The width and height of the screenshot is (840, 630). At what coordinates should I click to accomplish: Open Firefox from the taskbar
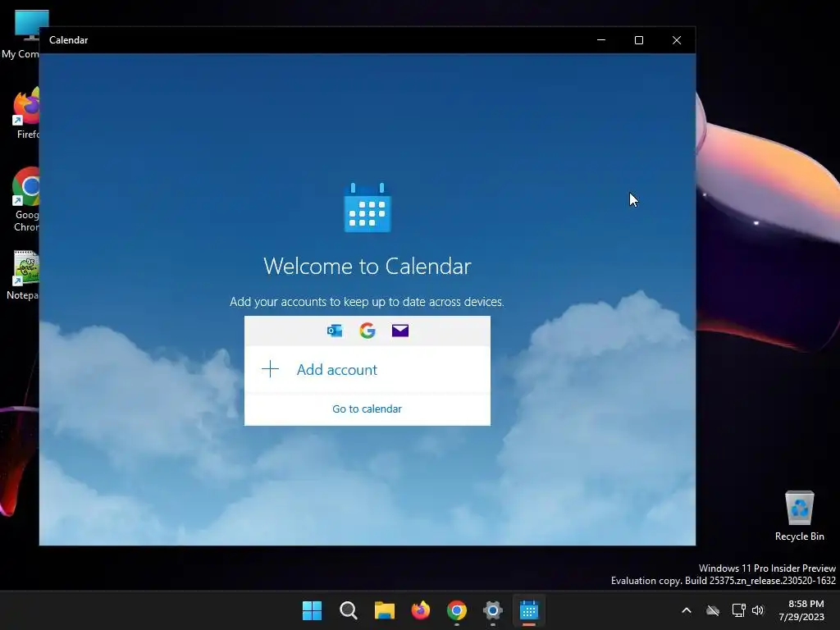[x=421, y=610]
